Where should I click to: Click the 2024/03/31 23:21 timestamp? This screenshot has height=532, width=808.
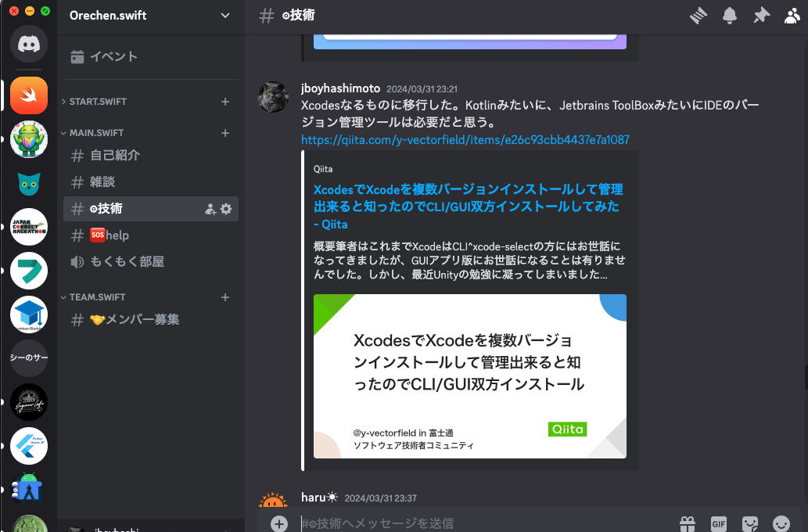coord(422,89)
